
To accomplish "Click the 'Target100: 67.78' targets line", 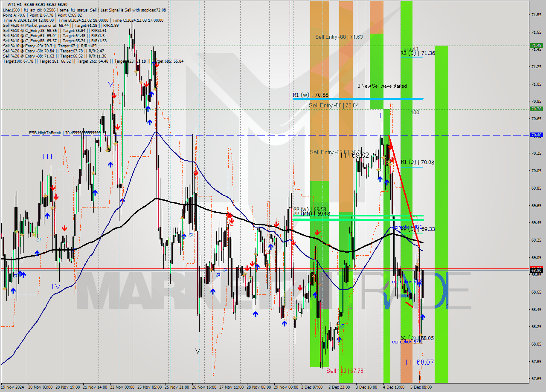I will [x=93, y=61].
